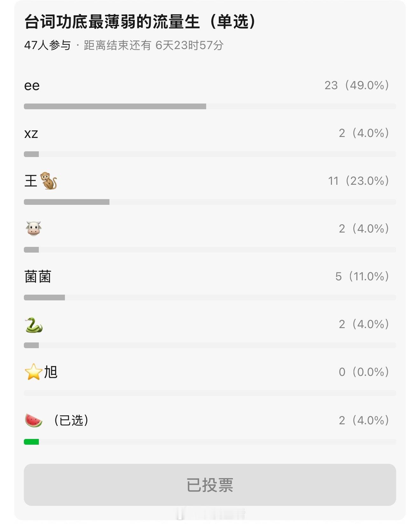420x524 pixels.
Task: Click the 23 (49.0%) vote count
Action: tap(357, 85)
